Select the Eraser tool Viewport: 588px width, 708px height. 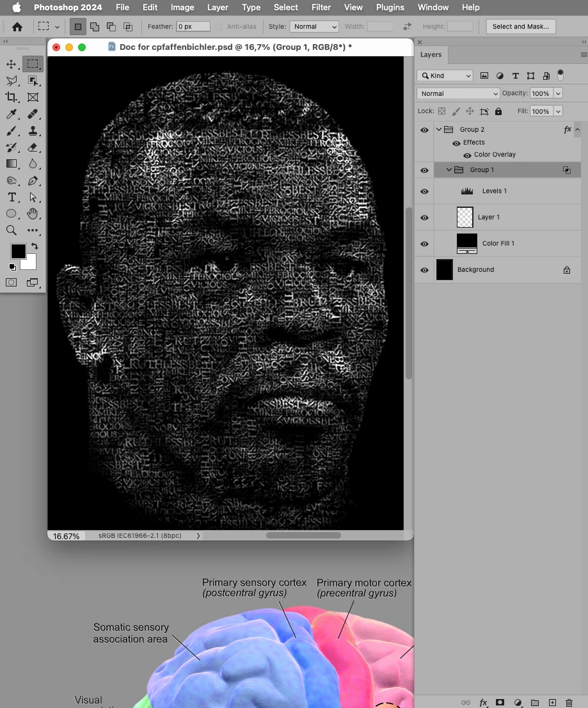tap(33, 147)
